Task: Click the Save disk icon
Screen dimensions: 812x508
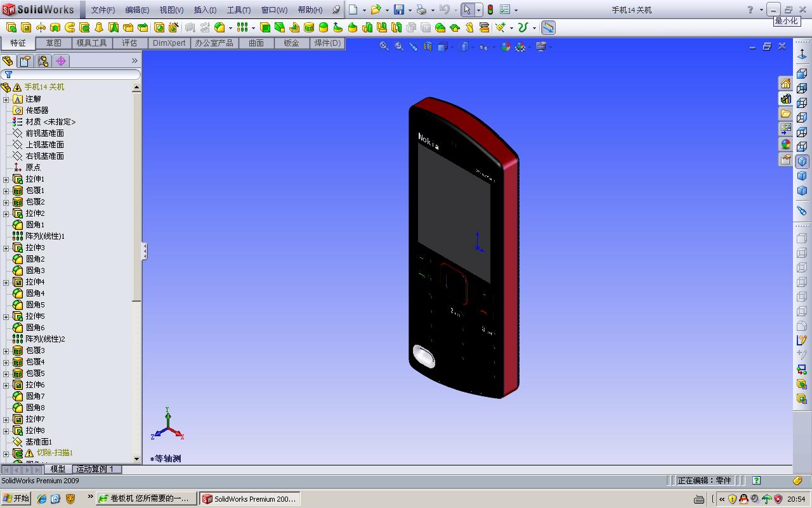Action: pyautogui.click(x=399, y=10)
